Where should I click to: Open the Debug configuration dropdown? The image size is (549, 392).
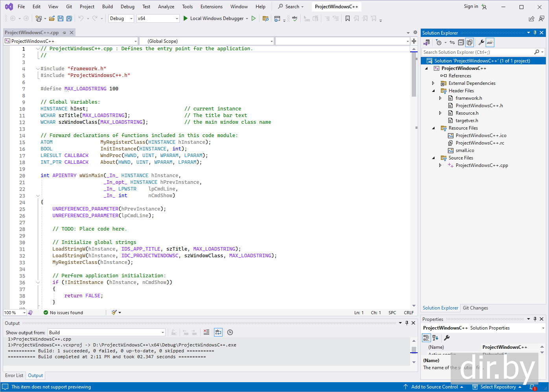pyautogui.click(x=121, y=18)
